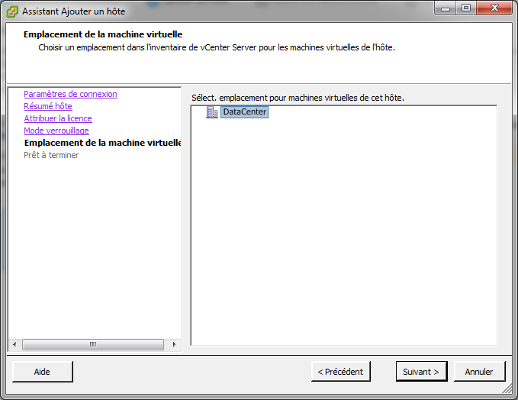Click the horizontal scrollbar thumb in steps panel
Viewport: 518px width, 400px height.
pyautogui.click(x=93, y=344)
